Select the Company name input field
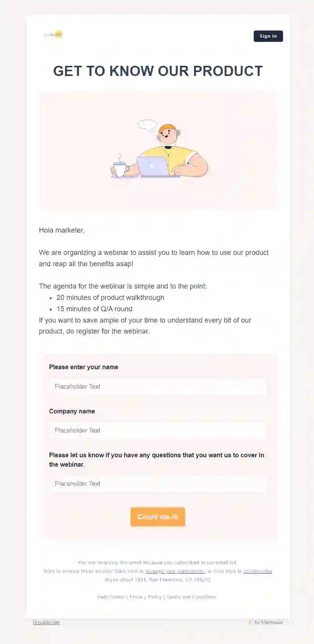 158,430
